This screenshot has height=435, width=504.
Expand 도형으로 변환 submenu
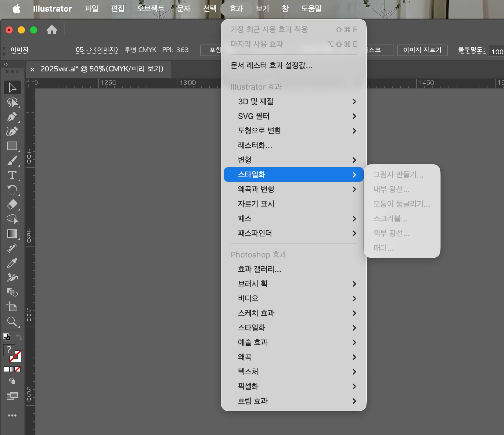click(x=293, y=131)
